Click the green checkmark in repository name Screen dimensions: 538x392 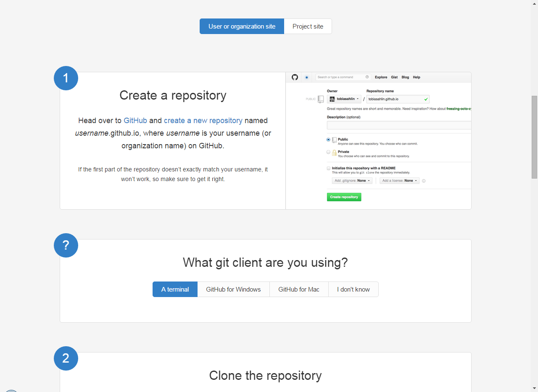click(x=426, y=99)
